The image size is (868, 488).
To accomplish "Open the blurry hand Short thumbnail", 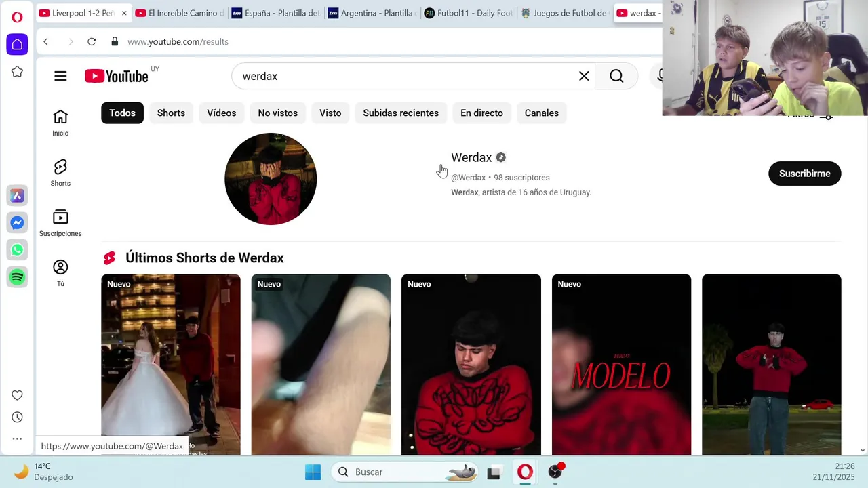I will click(x=321, y=365).
